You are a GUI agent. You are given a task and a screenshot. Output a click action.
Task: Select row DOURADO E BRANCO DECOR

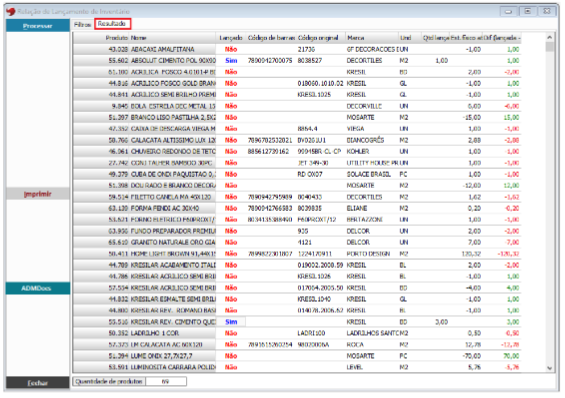pyautogui.click(x=297, y=185)
